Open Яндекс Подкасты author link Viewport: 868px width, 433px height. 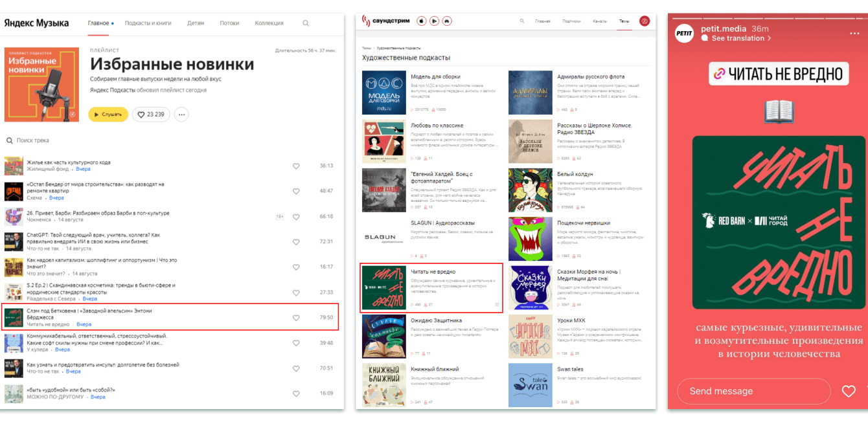coord(113,90)
